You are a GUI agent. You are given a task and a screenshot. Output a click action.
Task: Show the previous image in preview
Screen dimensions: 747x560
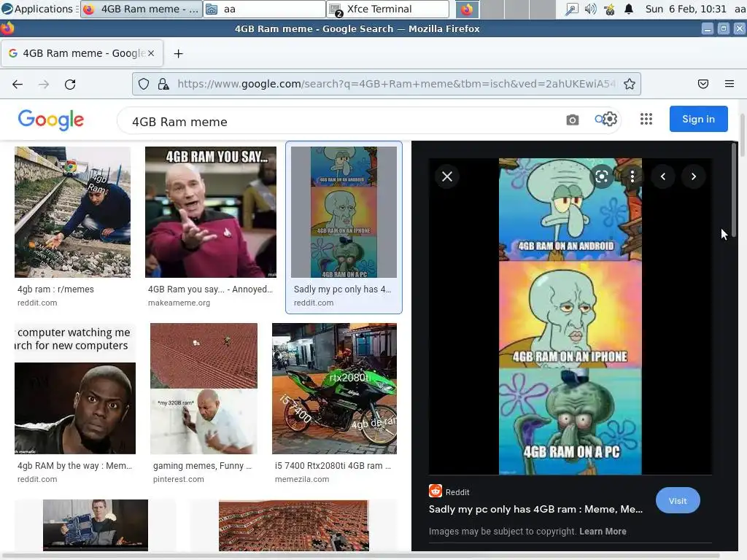coord(662,176)
